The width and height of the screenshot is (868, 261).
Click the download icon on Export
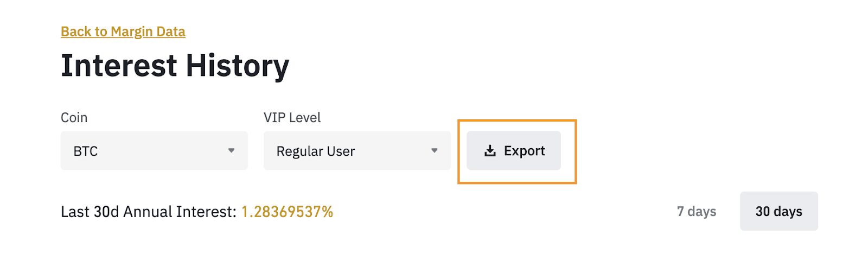[x=490, y=151]
